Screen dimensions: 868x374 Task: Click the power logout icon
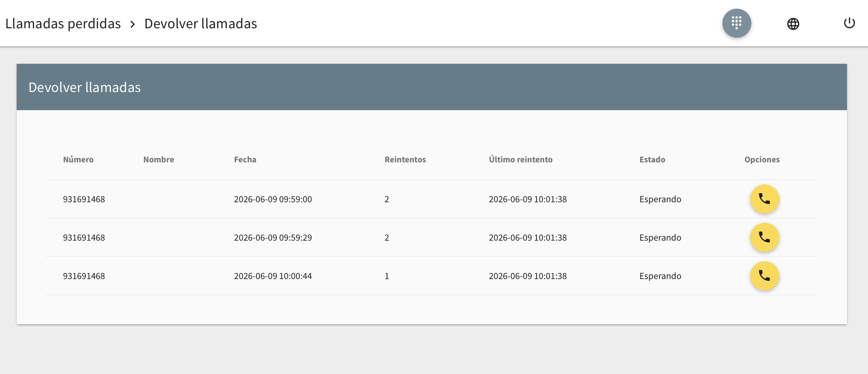pyautogui.click(x=849, y=23)
